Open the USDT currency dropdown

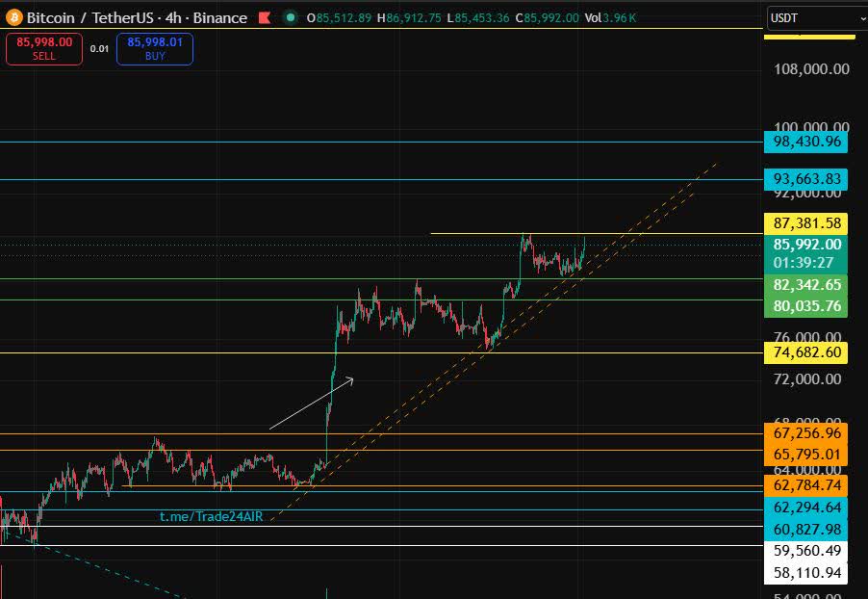pyautogui.click(x=817, y=18)
